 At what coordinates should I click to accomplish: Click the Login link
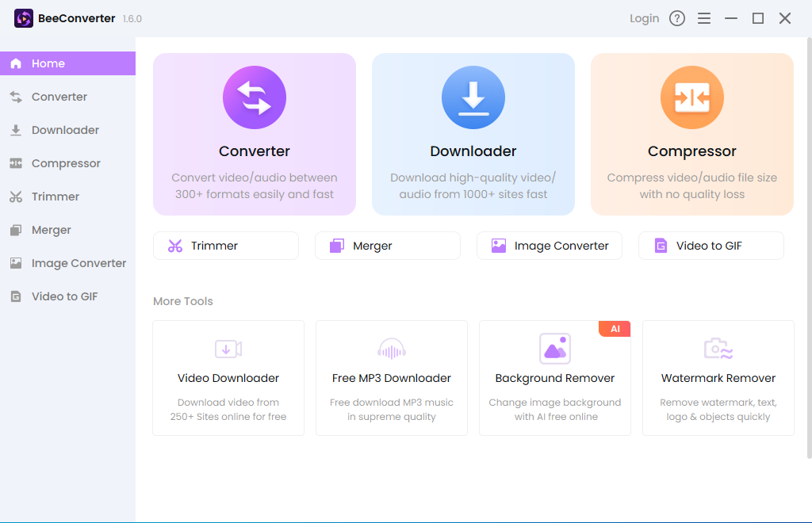point(644,19)
